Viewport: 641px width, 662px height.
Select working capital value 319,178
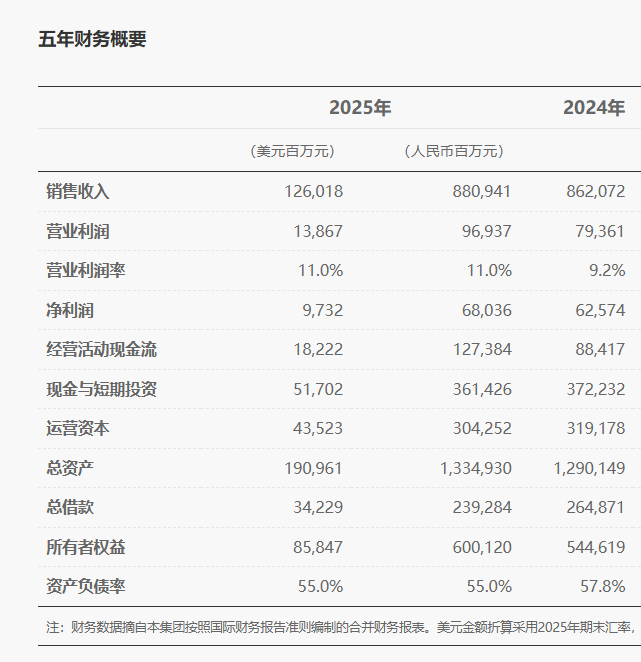[595, 428]
